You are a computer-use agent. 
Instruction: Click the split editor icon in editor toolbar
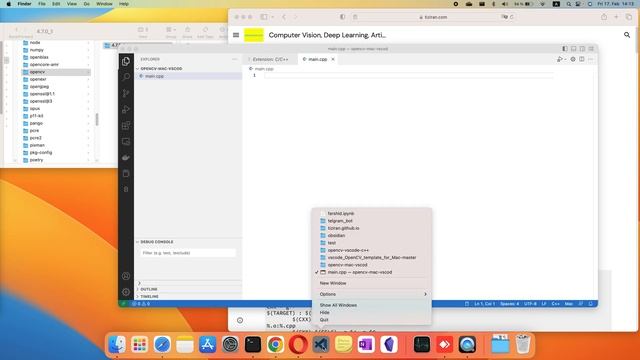coord(582,59)
